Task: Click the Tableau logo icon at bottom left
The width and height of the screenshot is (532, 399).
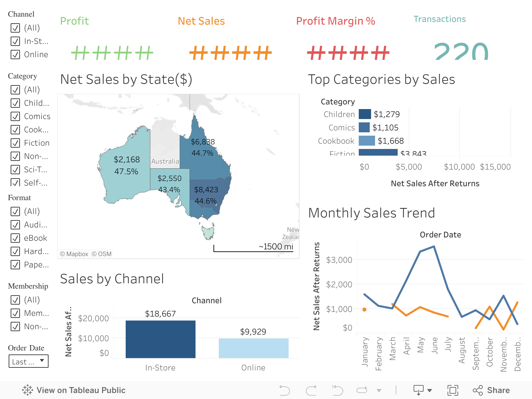Action: pyautogui.click(x=28, y=390)
